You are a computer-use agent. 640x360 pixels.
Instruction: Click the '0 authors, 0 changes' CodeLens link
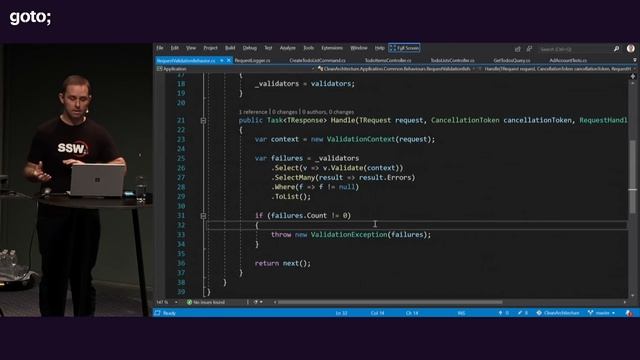coord(328,112)
